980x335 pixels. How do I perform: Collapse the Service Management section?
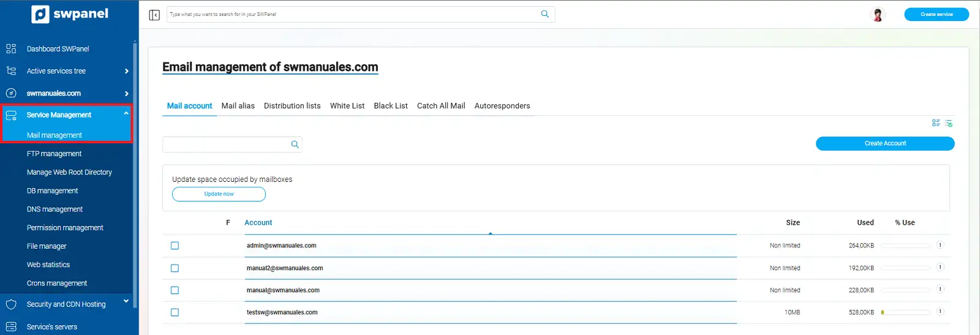click(x=126, y=113)
